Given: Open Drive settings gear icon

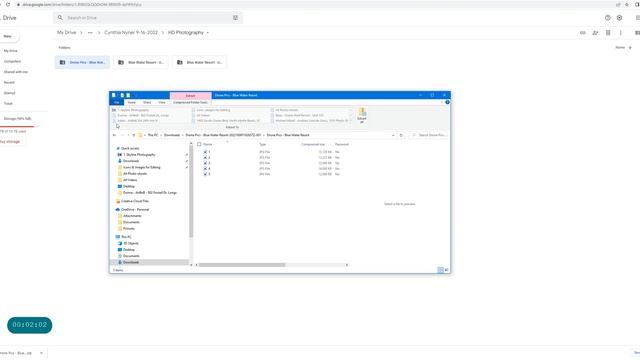Looking at the screenshot, I should coord(619,18).
